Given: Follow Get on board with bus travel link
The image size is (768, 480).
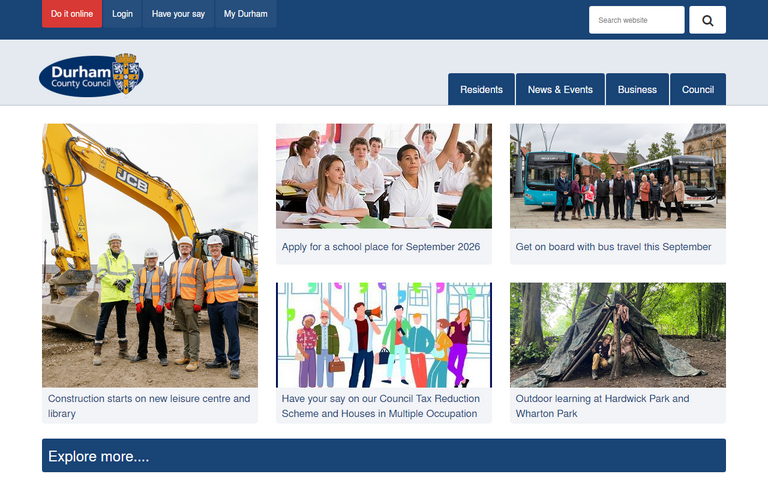Looking at the screenshot, I should 613,246.
